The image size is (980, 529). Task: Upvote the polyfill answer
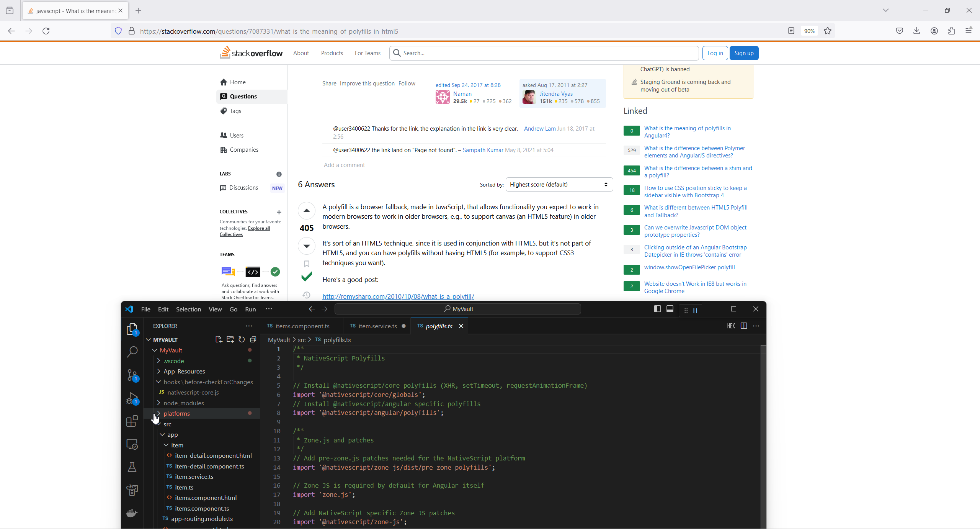(x=307, y=210)
